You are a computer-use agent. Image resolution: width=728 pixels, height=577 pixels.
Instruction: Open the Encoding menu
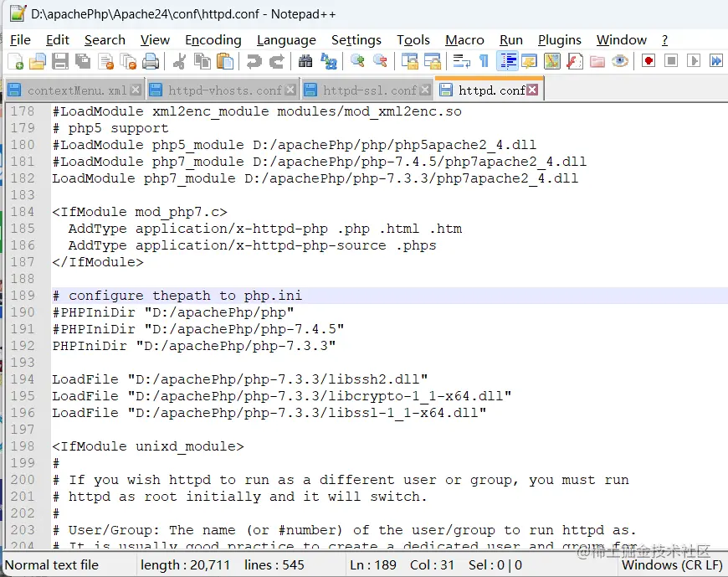click(213, 40)
